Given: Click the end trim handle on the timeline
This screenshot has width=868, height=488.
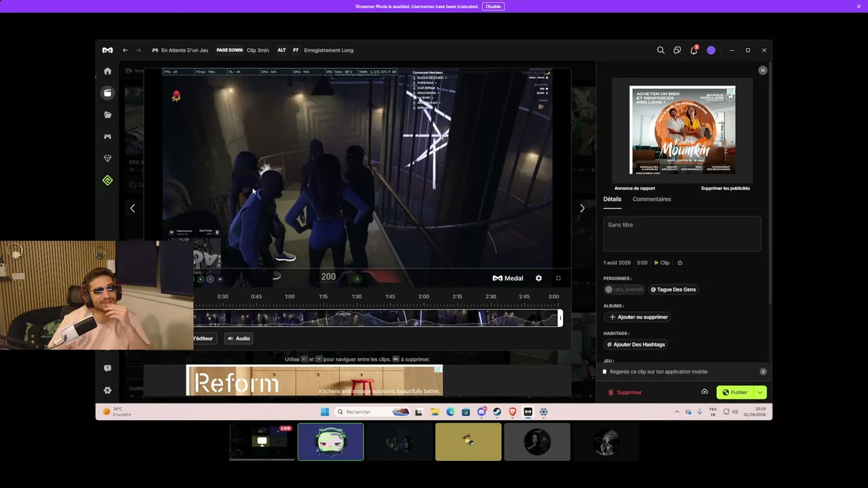Looking at the screenshot, I should [x=560, y=318].
